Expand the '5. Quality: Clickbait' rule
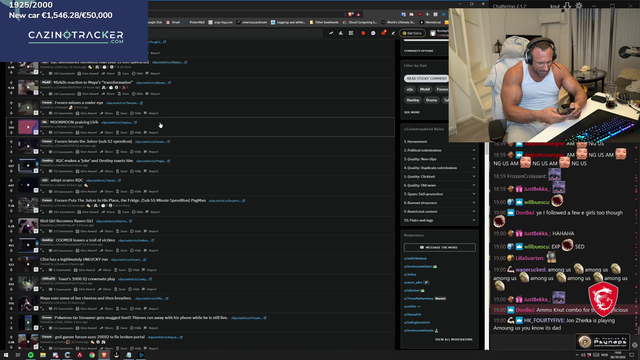 point(440,177)
